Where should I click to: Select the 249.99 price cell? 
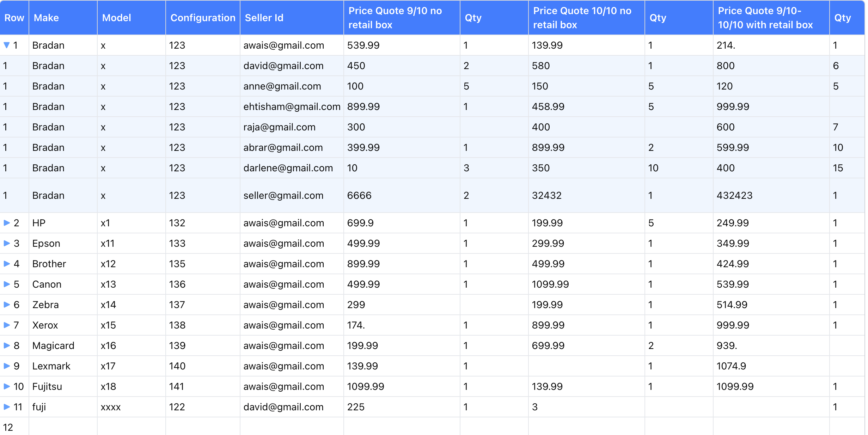click(x=771, y=223)
